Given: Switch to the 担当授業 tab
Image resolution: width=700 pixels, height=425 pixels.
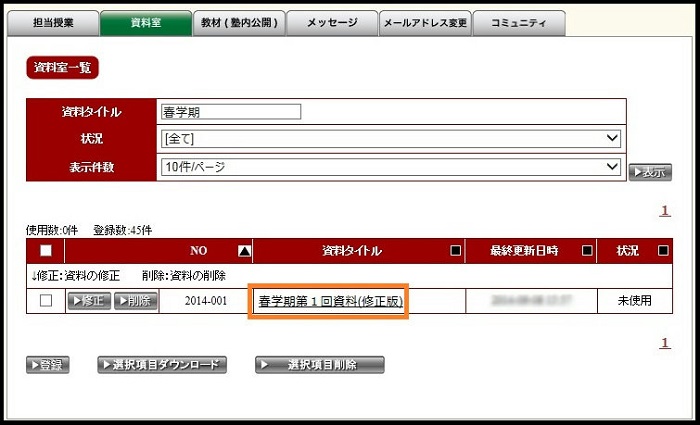Looking at the screenshot, I should [52, 22].
